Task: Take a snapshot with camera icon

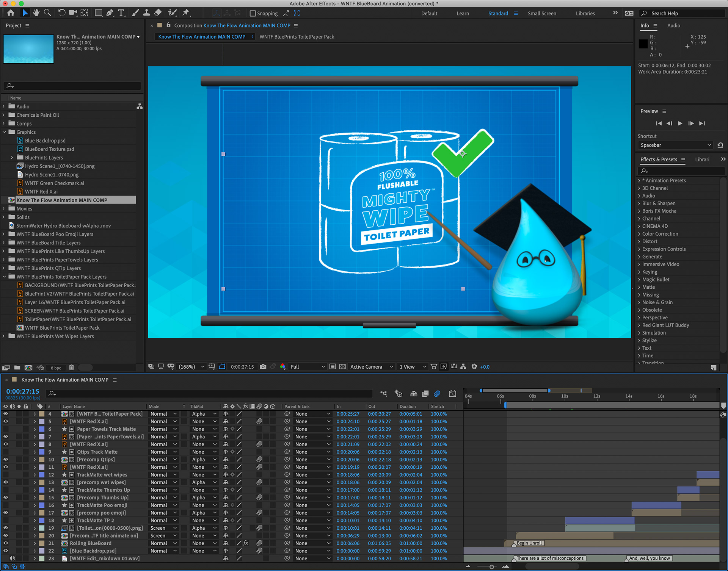Action: click(x=263, y=367)
